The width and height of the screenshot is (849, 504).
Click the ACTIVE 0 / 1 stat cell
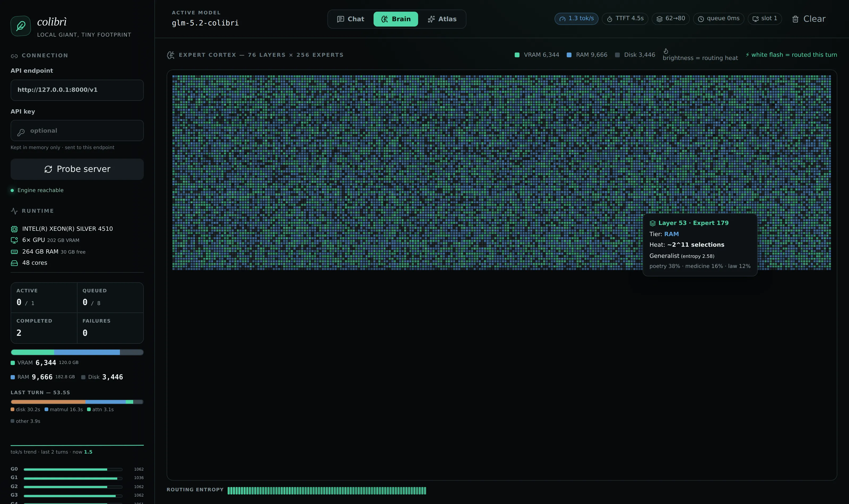point(44,298)
